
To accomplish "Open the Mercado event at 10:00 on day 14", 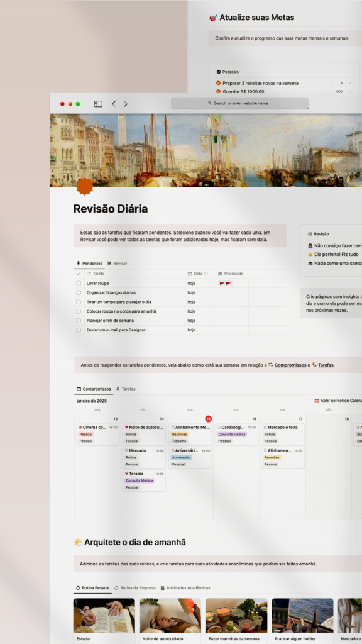I will click(x=144, y=457).
